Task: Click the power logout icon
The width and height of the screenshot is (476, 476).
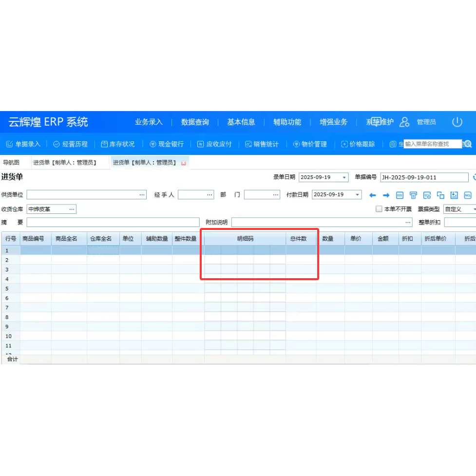Action: [457, 122]
